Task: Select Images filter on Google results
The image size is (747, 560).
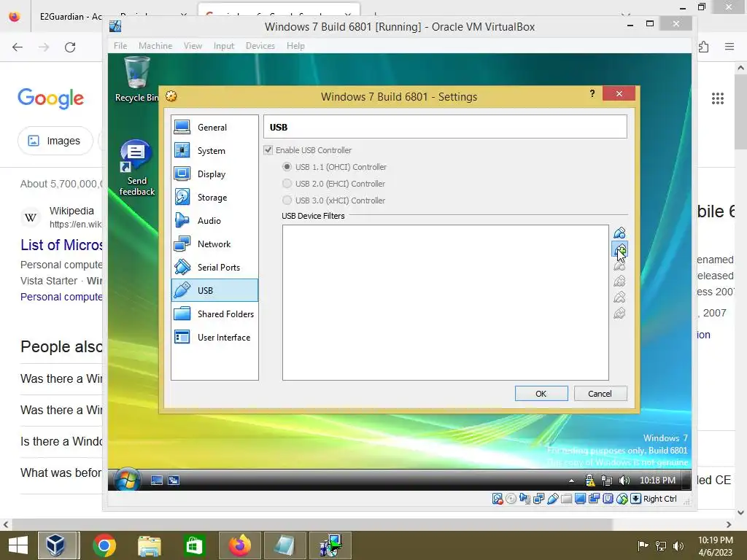Action: coord(55,141)
